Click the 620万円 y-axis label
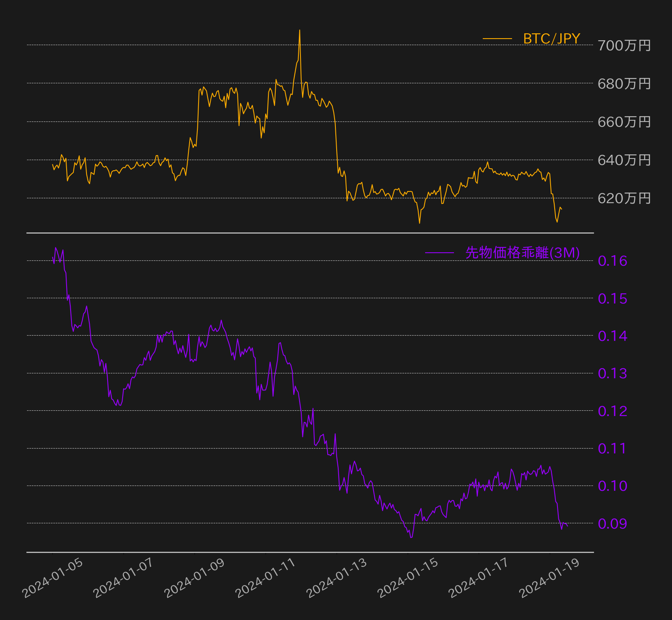This screenshot has width=672, height=620. coord(624,198)
